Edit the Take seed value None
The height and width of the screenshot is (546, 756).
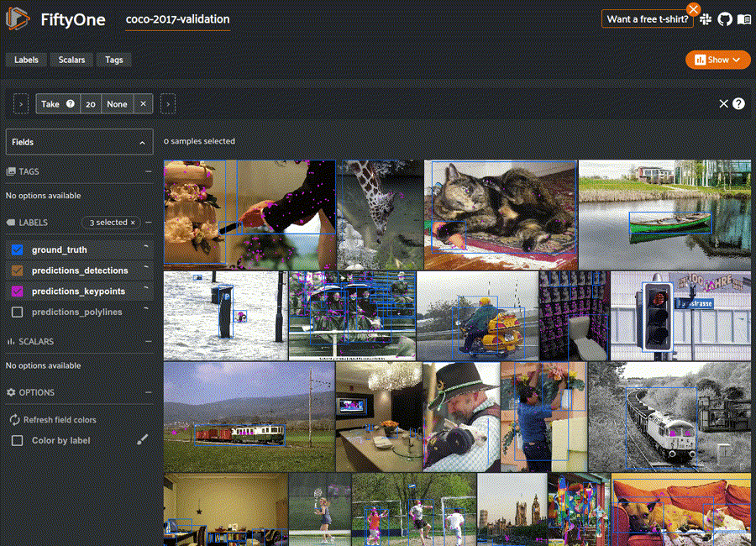point(117,103)
